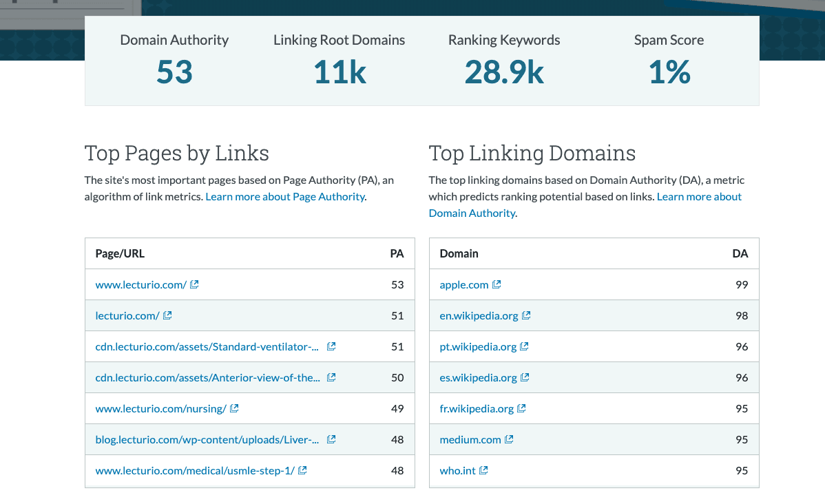
Task: Open cdn.lecturio.com Anterior-view-of-the asset link
Action: point(207,378)
